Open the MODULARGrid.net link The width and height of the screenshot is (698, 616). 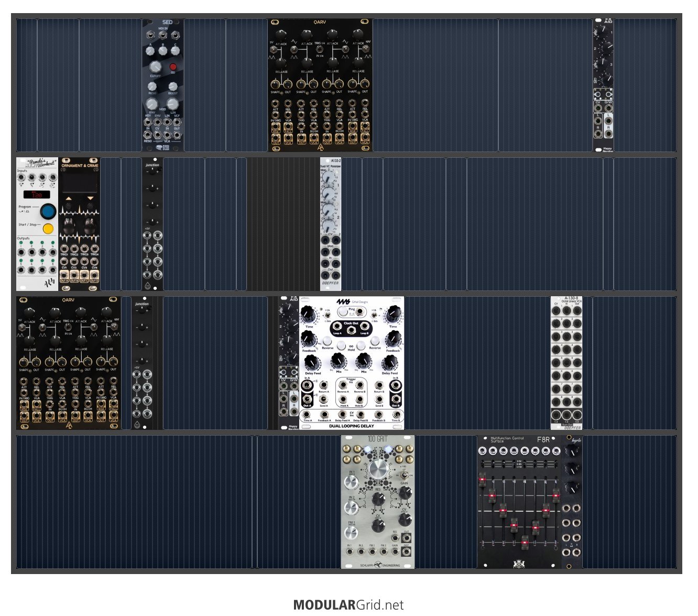coord(348,605)
